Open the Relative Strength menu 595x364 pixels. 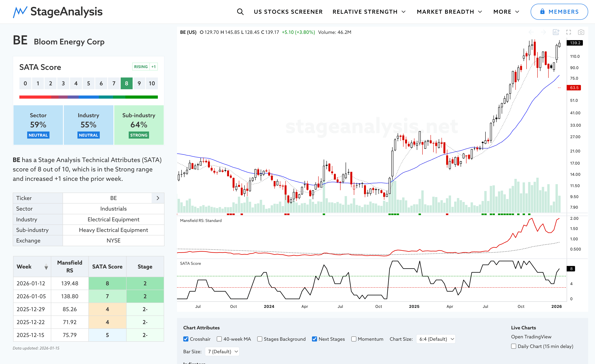[x=369, y=12]
